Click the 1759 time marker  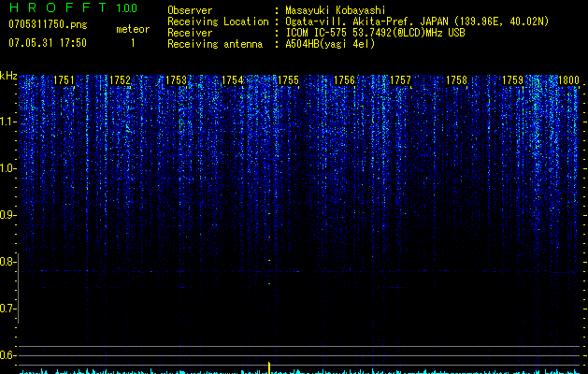(512, 79)
